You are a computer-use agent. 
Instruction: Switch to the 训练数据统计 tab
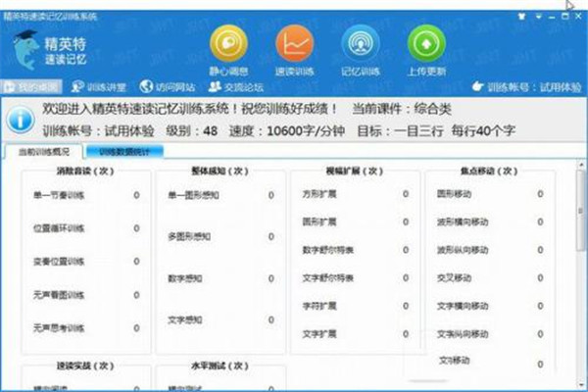coord(124,152)
